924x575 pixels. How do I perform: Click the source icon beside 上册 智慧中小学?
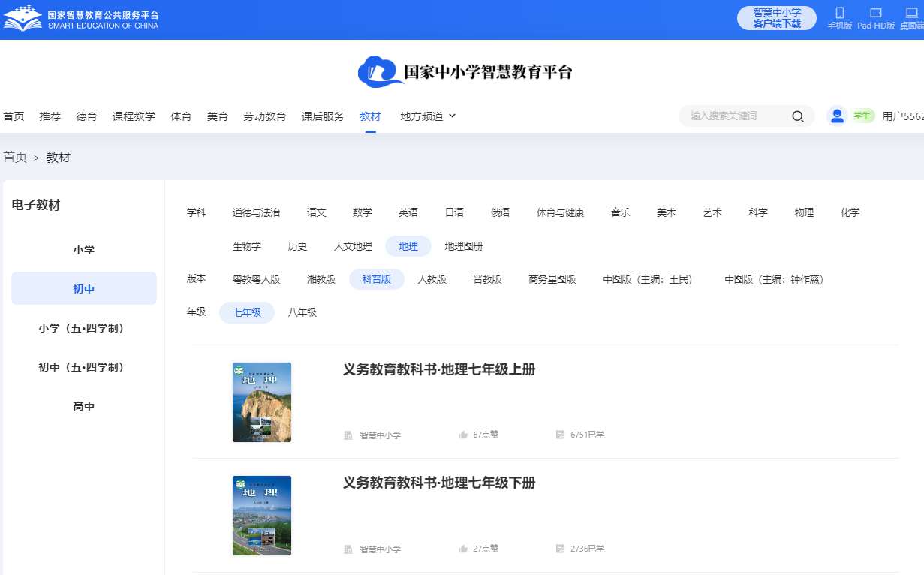pyautogui.click(x=348, y=435)
